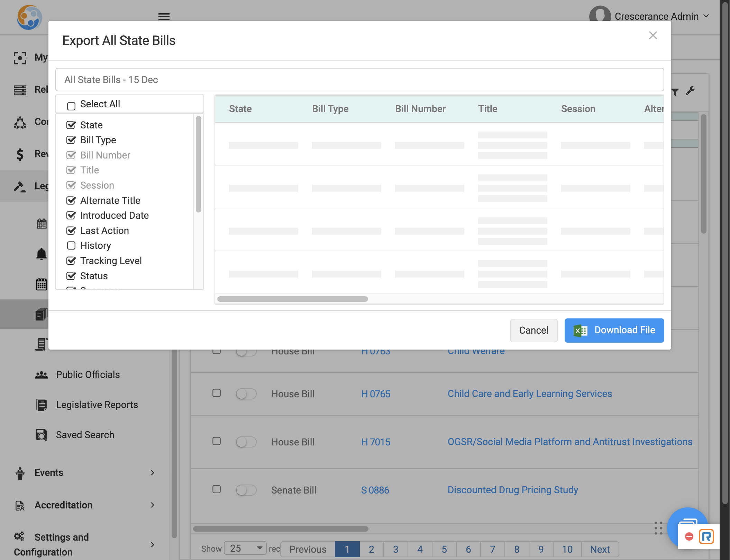This screenshot has height=560, width=730.
Task: Select the checkbox for bill S 0886
Action: pos(217,489)
